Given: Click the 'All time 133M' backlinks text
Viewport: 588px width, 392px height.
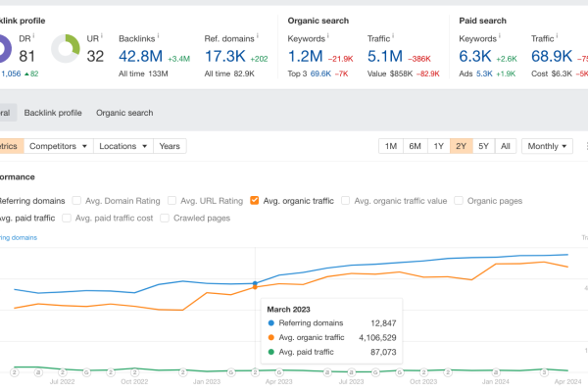Looking at the screenshot, I should (x=143, y=73).
